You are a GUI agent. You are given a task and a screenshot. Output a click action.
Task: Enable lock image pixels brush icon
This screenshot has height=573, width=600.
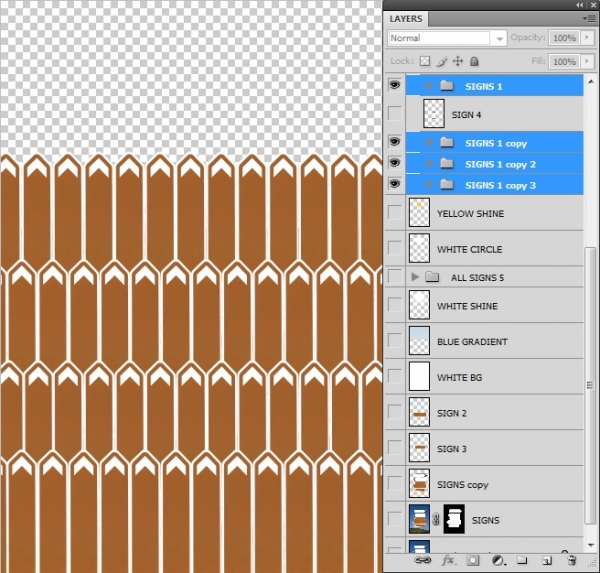click(442, 61)
